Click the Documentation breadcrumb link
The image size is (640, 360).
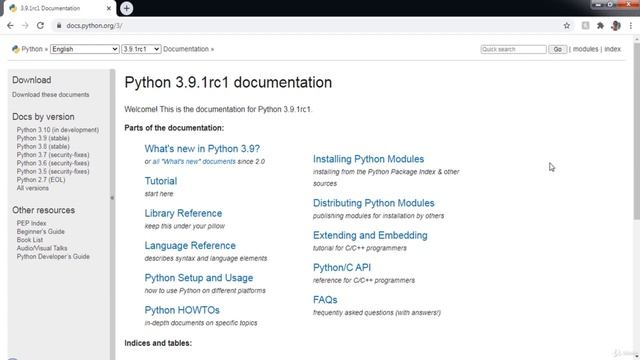coord(186,49)
